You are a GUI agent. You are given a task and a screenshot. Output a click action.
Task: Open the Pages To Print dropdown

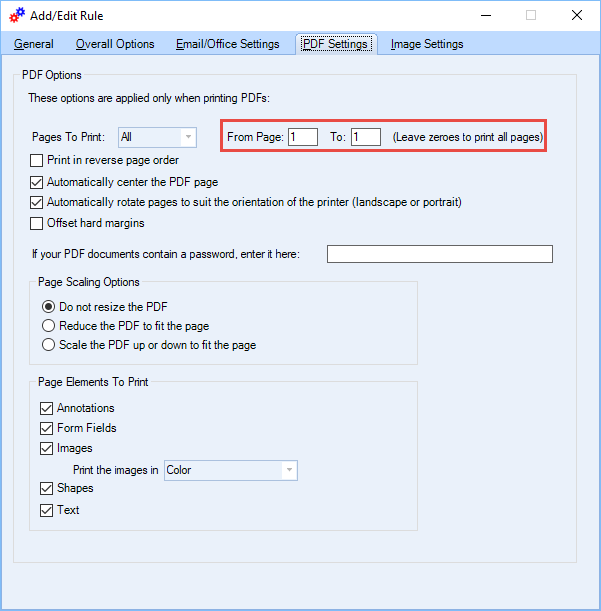(157, 137)
